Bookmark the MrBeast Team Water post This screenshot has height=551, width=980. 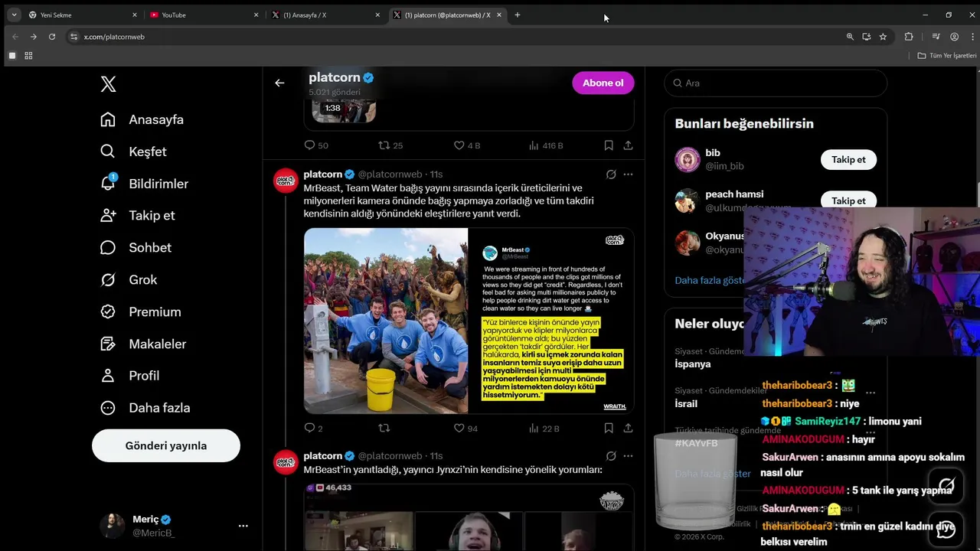click(x=608, y=429)
